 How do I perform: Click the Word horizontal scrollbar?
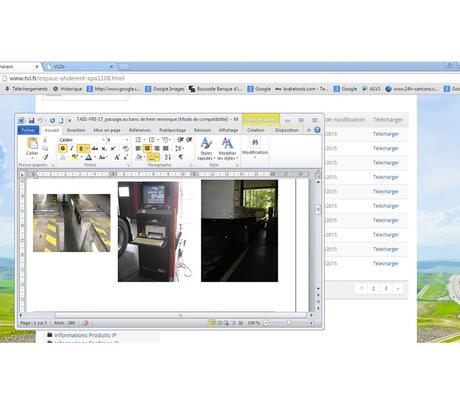[x=180, y=315]
